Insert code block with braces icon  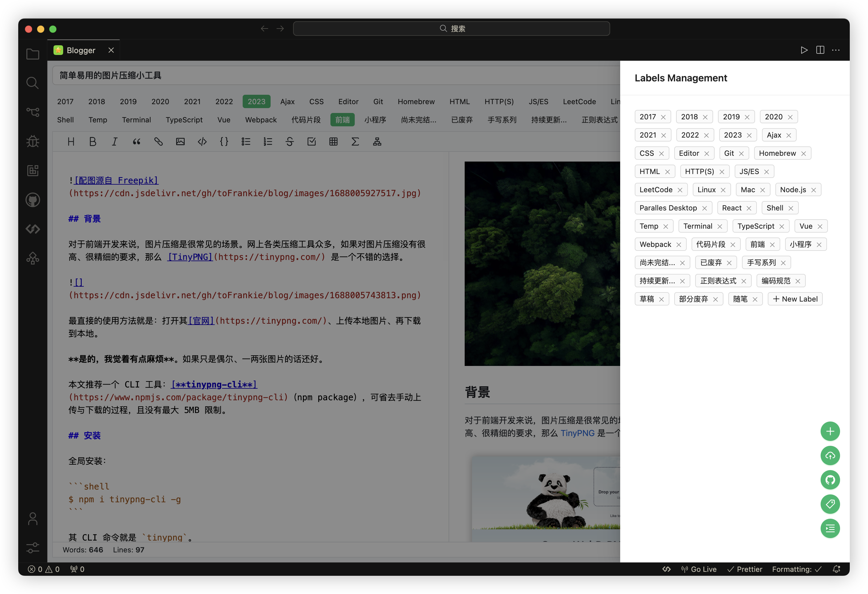(224, 142)
